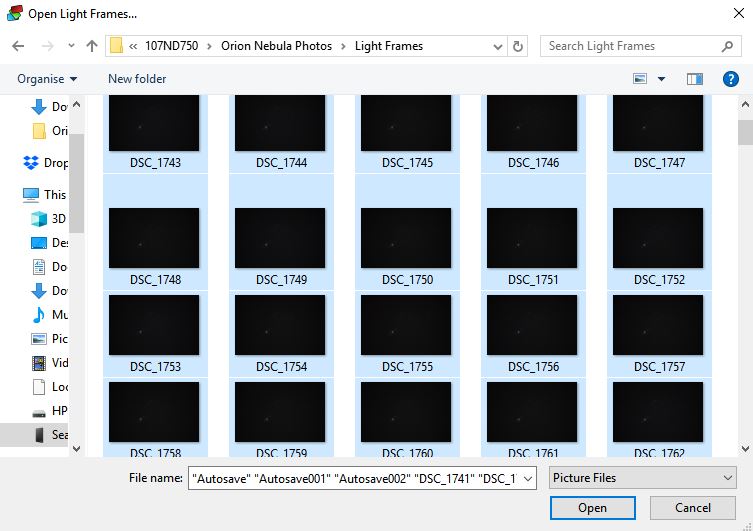
Task: Click the navigation pane scroll-up arrow
Action: click(x=76, y=104)
